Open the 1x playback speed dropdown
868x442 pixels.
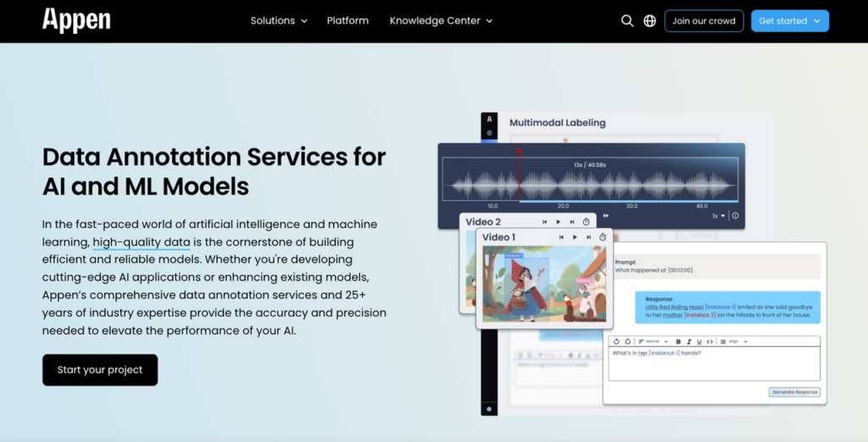pyautogui.click(x=719, y=216)
